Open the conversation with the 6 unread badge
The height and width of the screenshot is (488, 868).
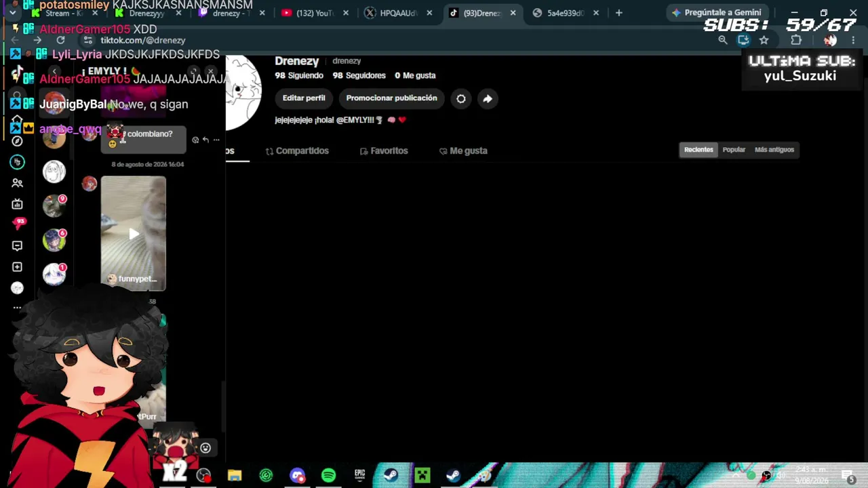coord(54,240)
